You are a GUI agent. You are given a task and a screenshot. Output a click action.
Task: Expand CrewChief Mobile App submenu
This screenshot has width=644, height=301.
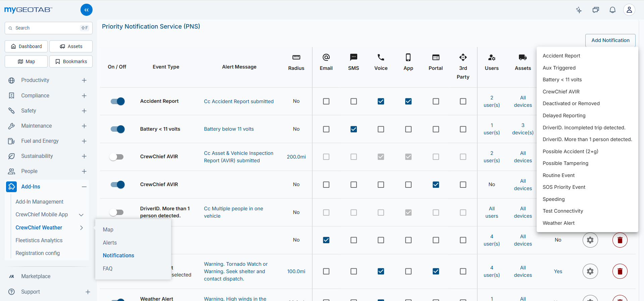81,215
